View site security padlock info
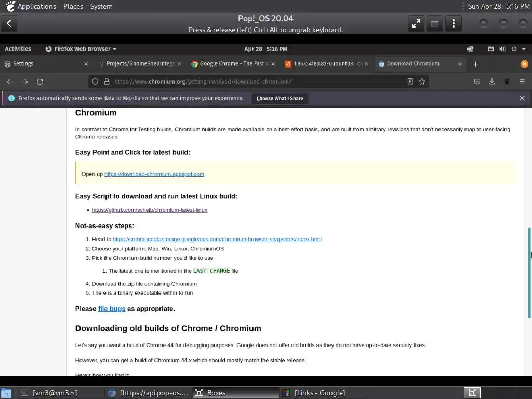Image resolution: width=532 pixels, height=399 pixels. (x=107, y=82)
